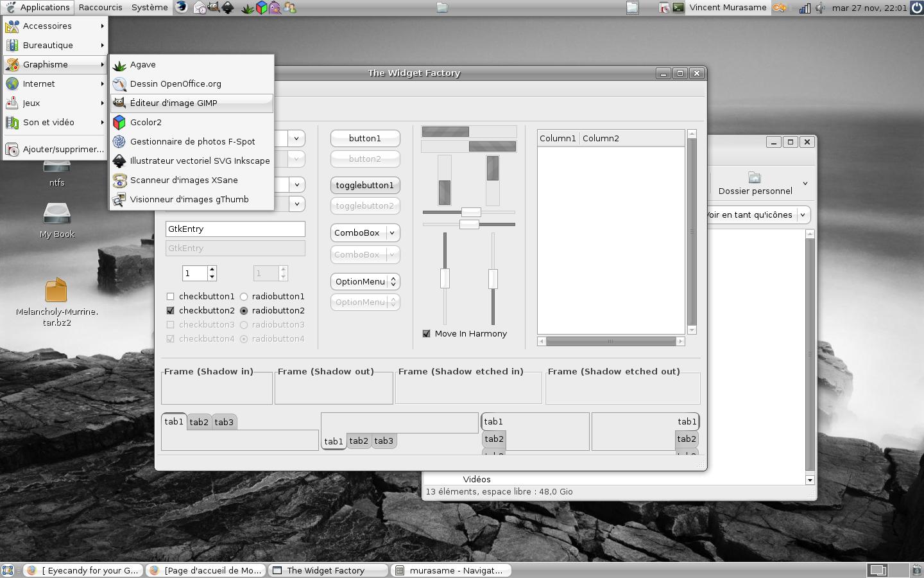Click the Gcolor2 cube icon in submenu

click(119, 123)
